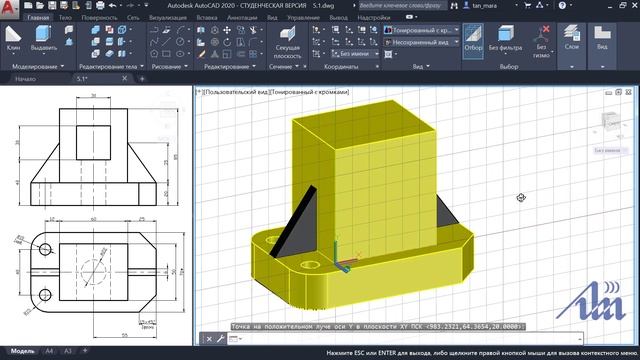The width and height of the screenshot is (640, 360).
Task: Toggle the Отбор (culling) selection button
Action: click(473, 41)
